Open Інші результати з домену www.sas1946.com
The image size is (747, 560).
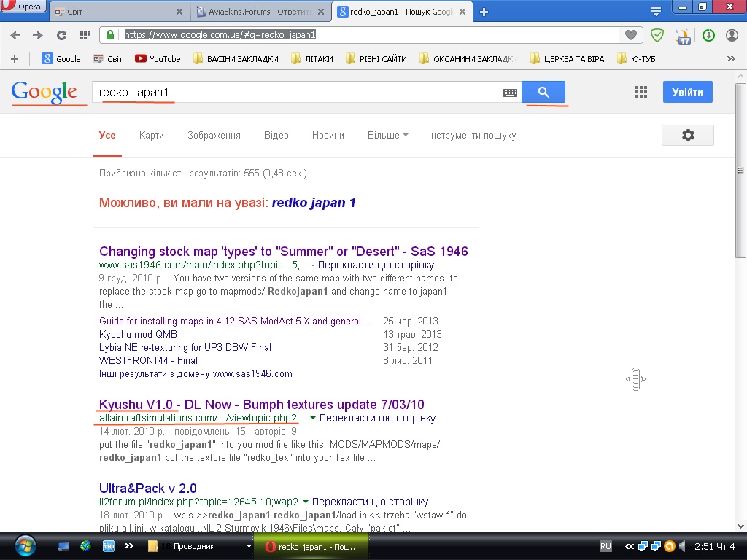[196, 374]
